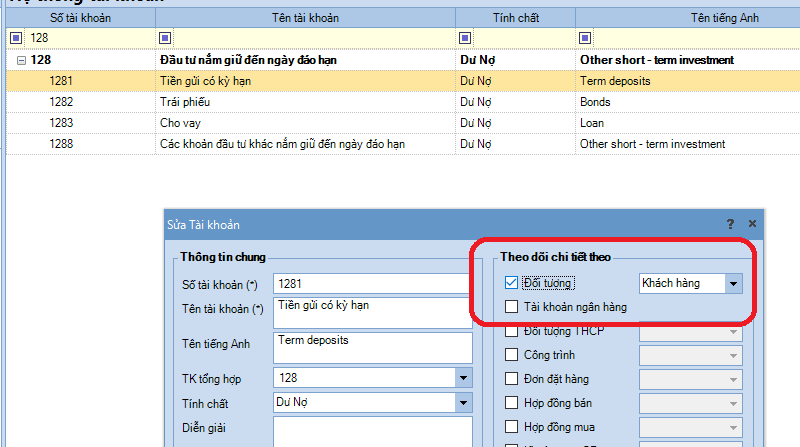Click Số tài khoản field with 1281
Viewport: 800px width, 447px height.
coord(371,284)
